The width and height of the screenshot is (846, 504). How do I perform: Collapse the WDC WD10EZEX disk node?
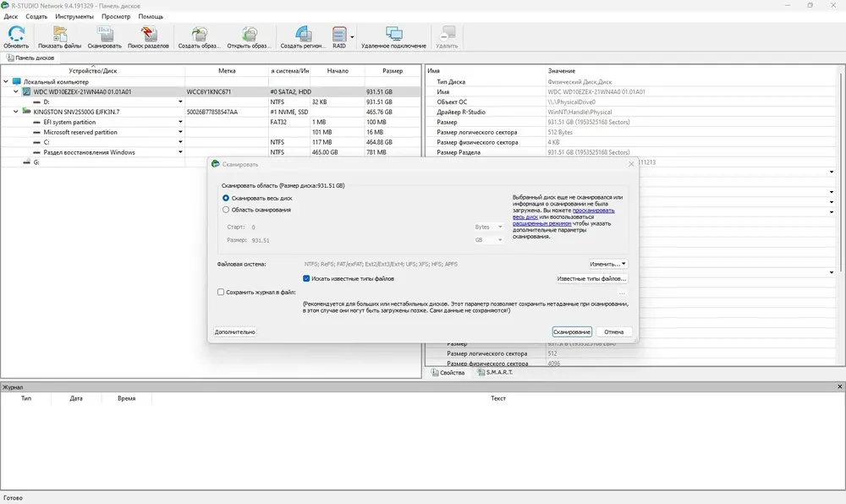point(15,91)
